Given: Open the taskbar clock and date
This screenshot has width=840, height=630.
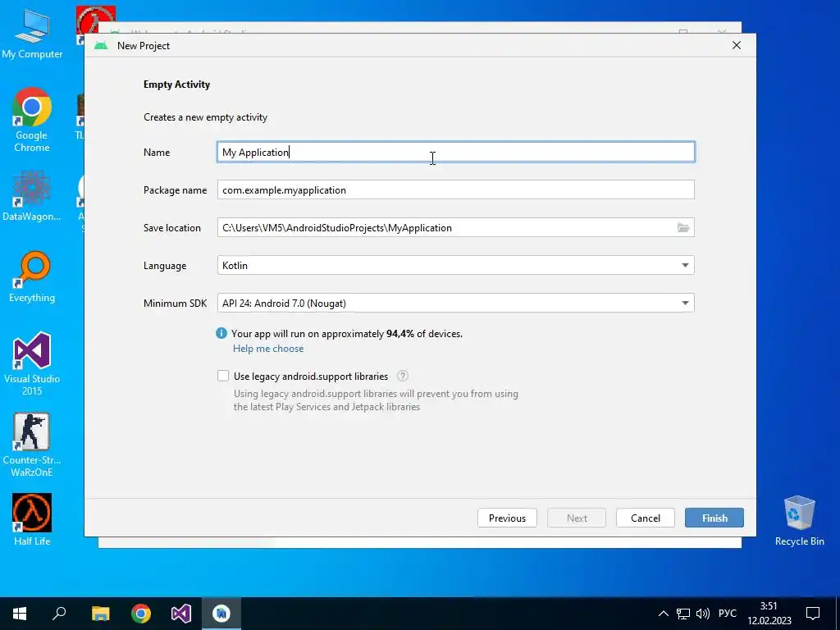Looking at the screenshot, I should [x=769, y=614].
